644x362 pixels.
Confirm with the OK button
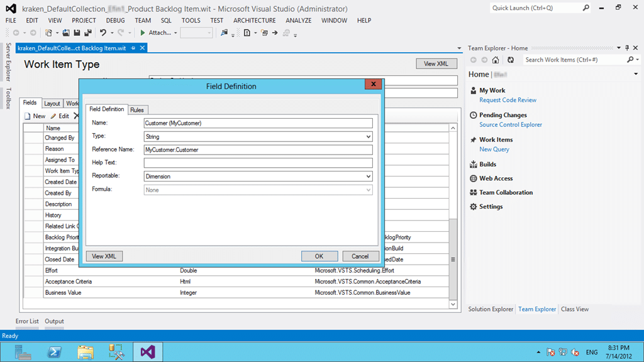[319, 256]
